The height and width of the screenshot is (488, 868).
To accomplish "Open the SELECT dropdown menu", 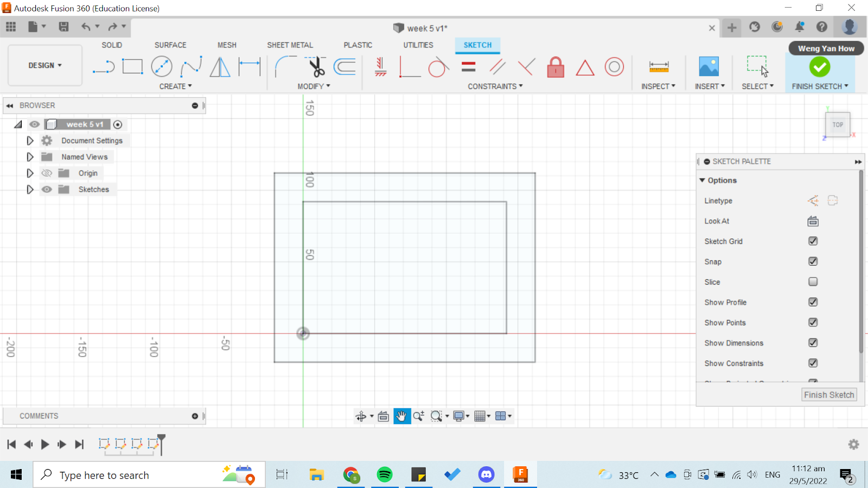I will tap(757, 86).
